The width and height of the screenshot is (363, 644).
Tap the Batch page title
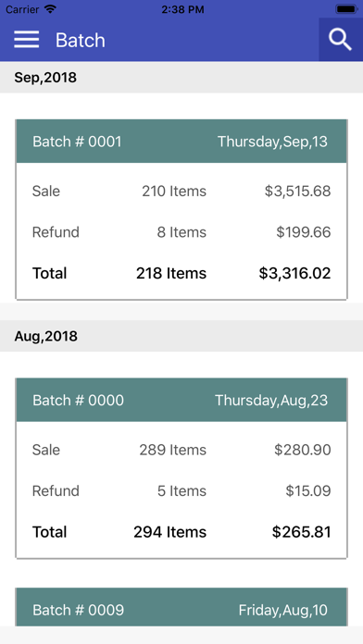(81, 41)
